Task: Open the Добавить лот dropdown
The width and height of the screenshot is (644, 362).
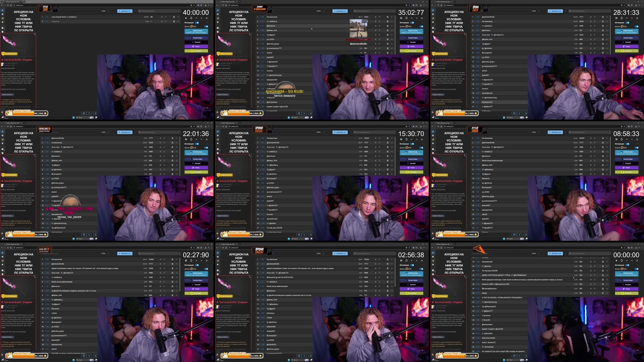Action: click(x=125, y=11)
